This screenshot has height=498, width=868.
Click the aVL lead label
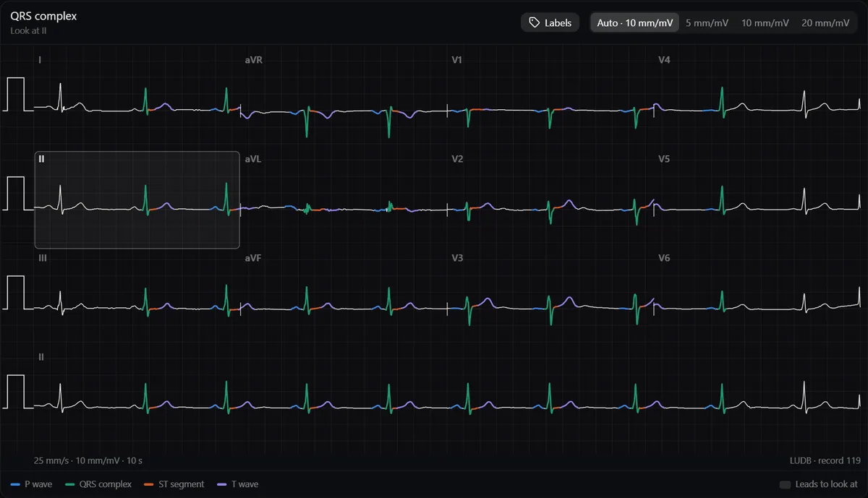(x=253, y=159)
